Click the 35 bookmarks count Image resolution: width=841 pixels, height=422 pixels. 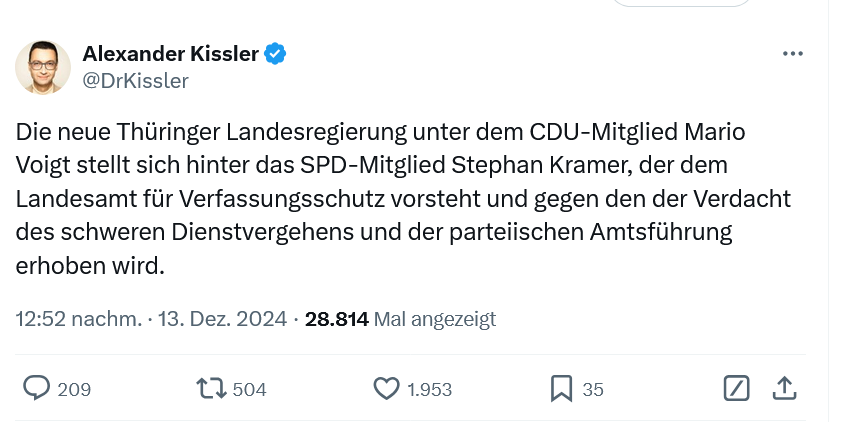(593, 389)
